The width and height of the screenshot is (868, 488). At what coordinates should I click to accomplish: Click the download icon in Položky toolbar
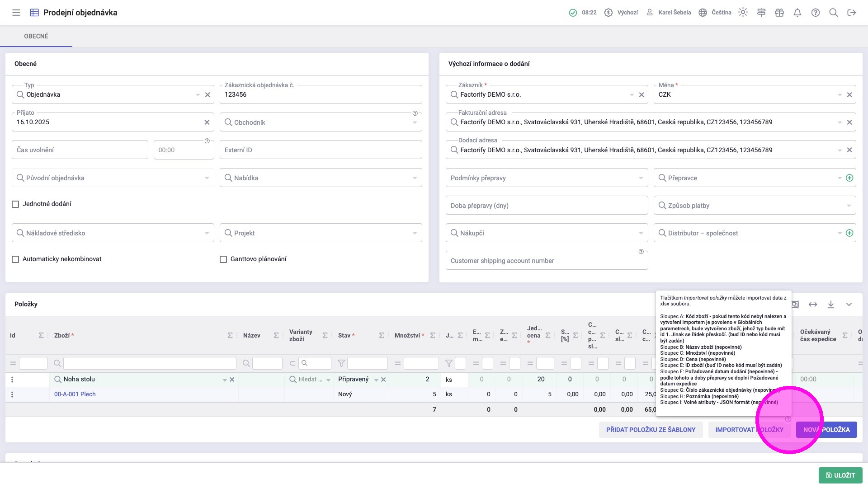click(x=831, y=305)
